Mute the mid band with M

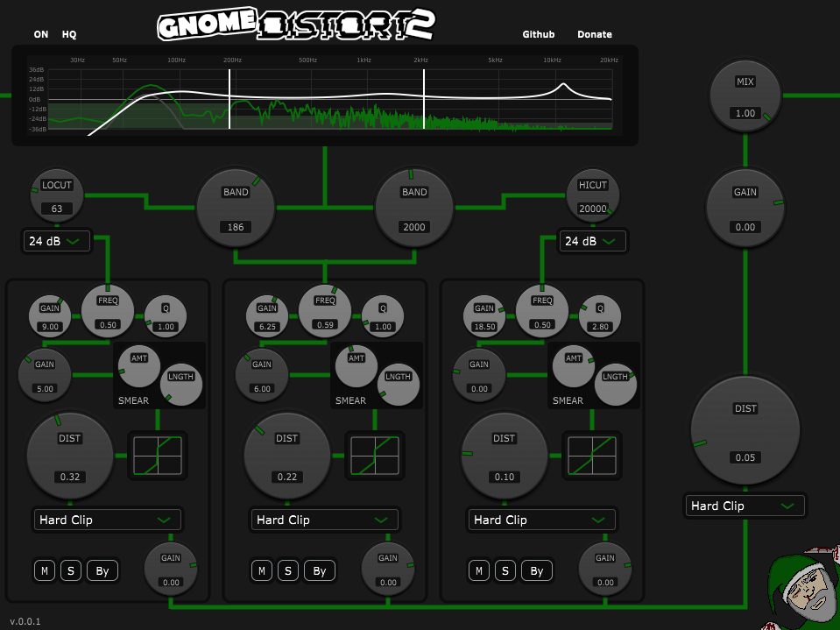pos(261,570)
